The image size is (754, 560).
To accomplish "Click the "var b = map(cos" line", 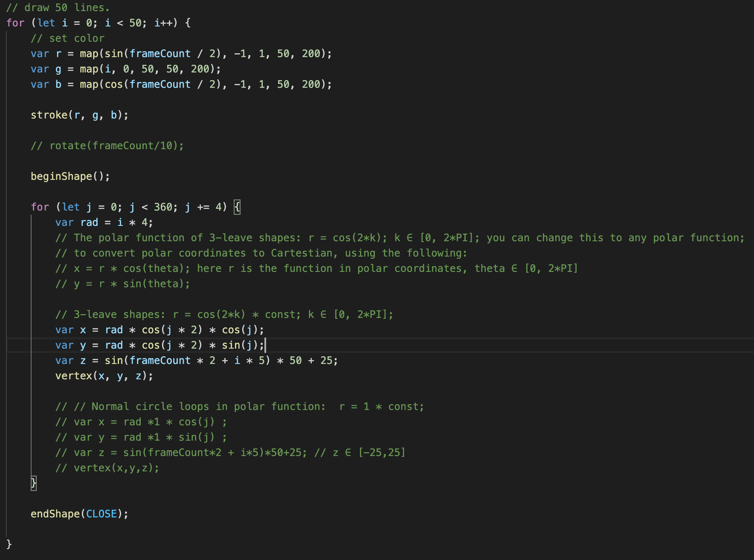I will coord(181,84).
